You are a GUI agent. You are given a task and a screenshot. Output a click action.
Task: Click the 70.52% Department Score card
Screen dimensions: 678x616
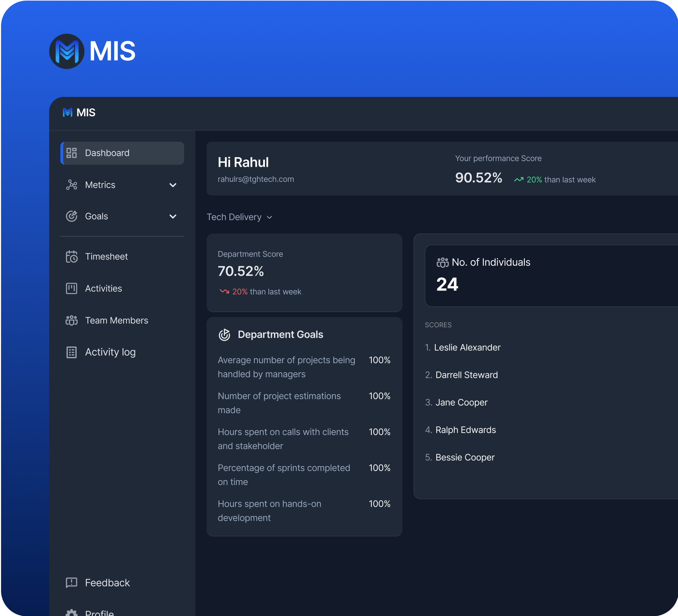[x=304, y=273]
